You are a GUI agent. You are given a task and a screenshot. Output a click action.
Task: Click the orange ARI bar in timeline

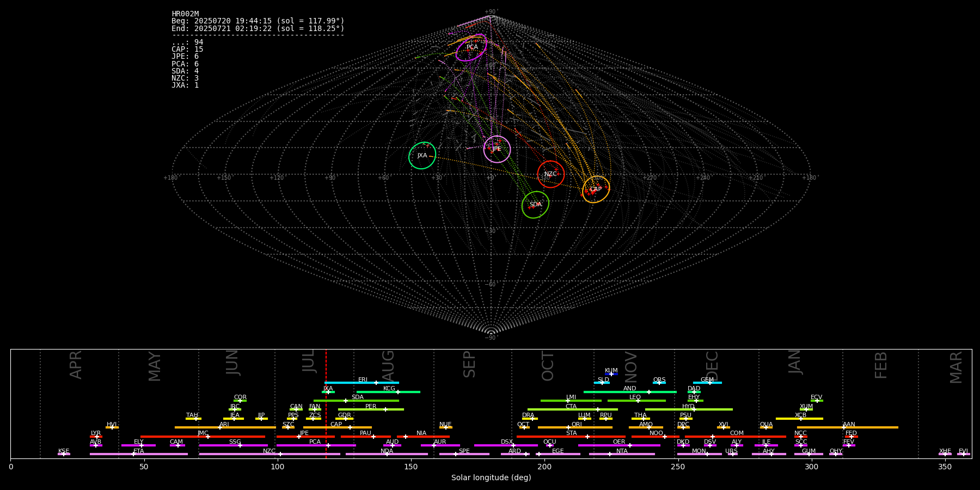tap(225, 427)
